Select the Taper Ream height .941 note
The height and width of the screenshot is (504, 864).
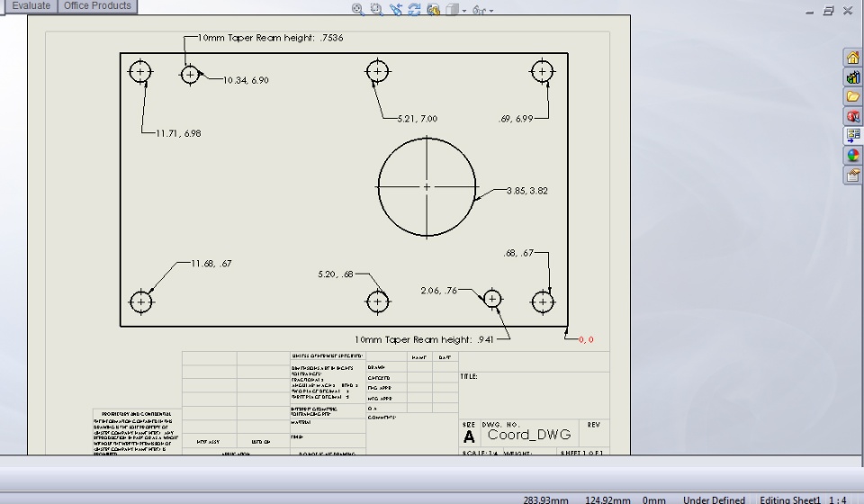point(424,340)
